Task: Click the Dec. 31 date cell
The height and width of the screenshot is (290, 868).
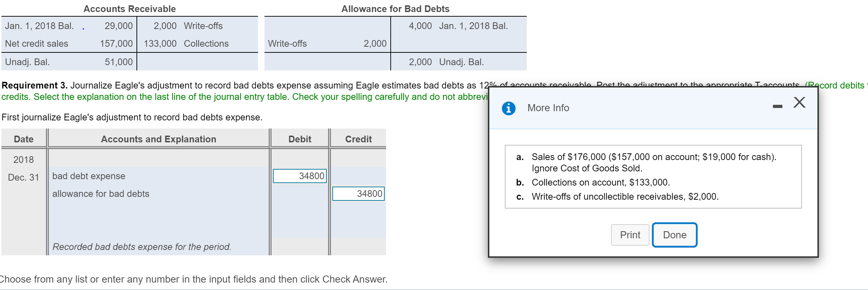Action: 23,177
